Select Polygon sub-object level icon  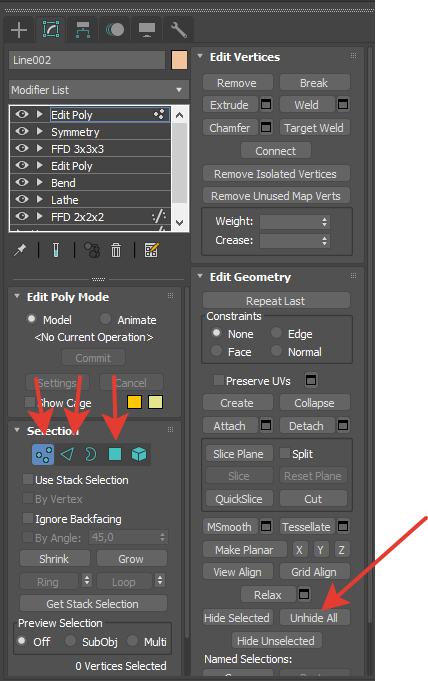(x=115, y=454)
